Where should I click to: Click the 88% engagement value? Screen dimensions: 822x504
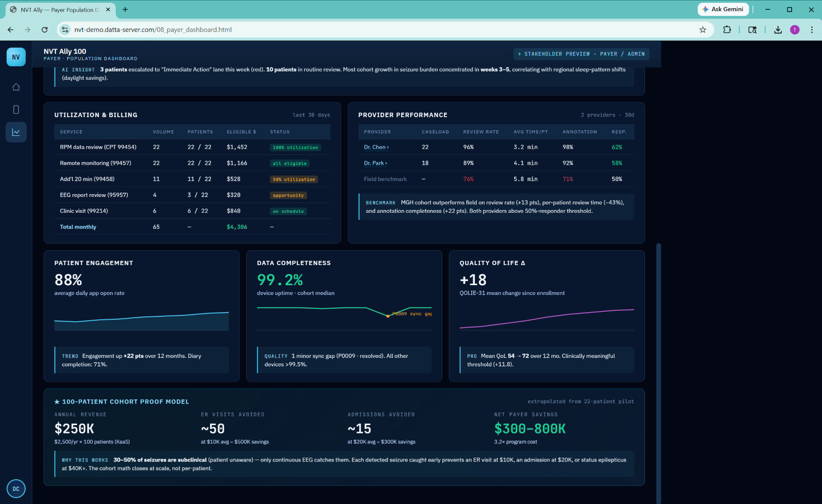[68, 280]
